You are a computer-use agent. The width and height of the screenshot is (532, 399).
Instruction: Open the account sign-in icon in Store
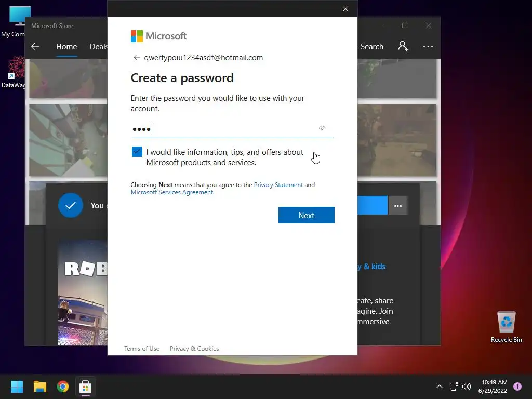tap(403, 46)
